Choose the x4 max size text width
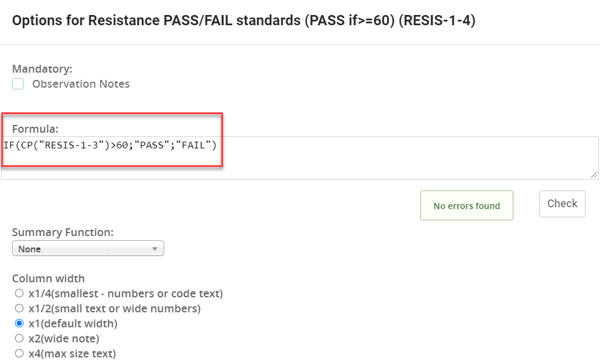The image size is (600, 364). pyautogui.click(x=19, y=353)
